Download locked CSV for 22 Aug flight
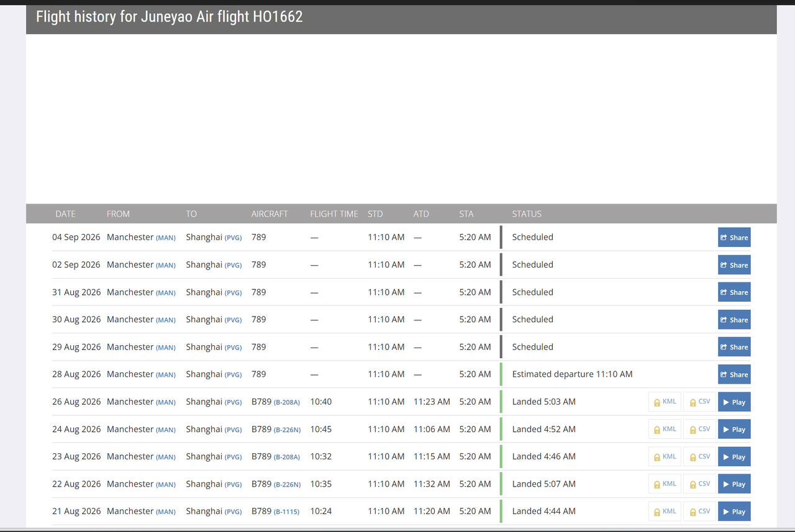Viewport: 795px width, 532px height. point(699,484)
